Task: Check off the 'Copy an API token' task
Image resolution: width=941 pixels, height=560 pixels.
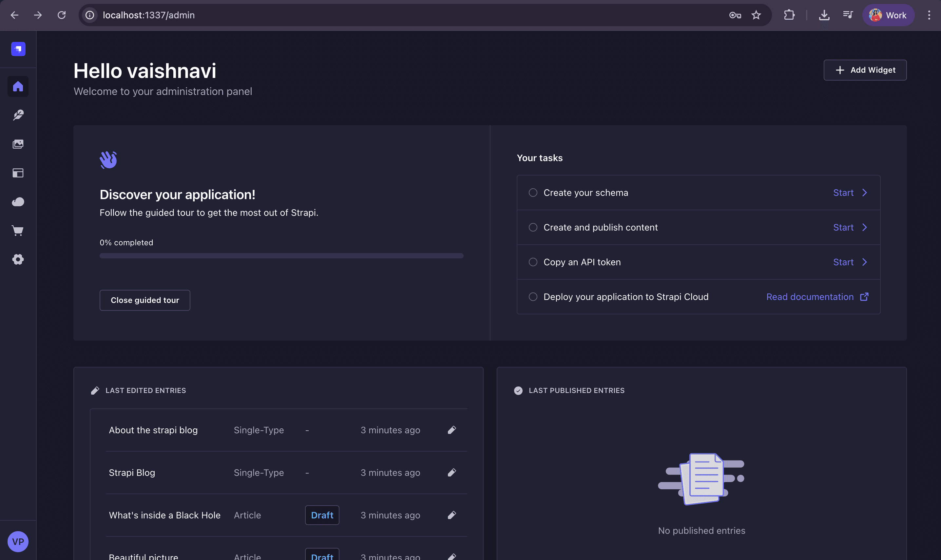Action: [x=533, y=262]
